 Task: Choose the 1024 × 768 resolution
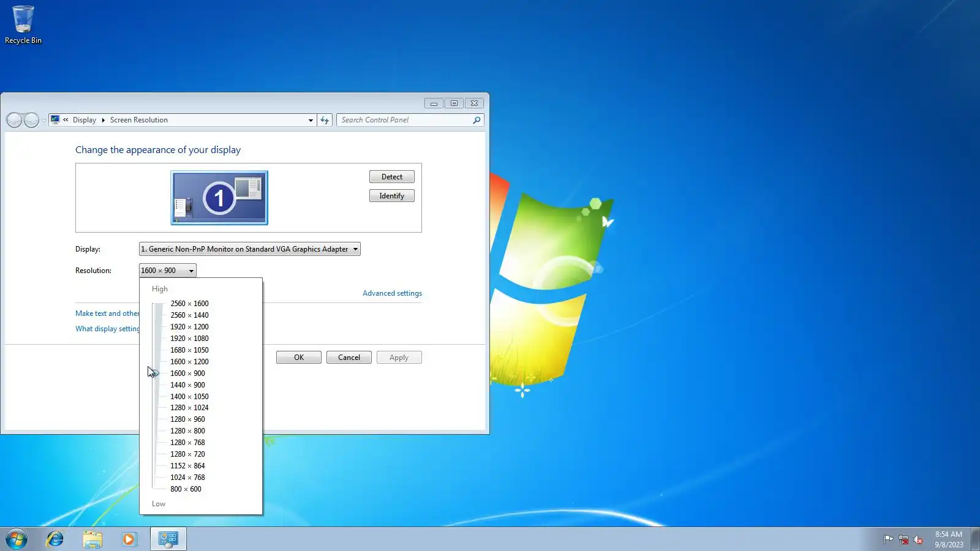tap(187, 478)
